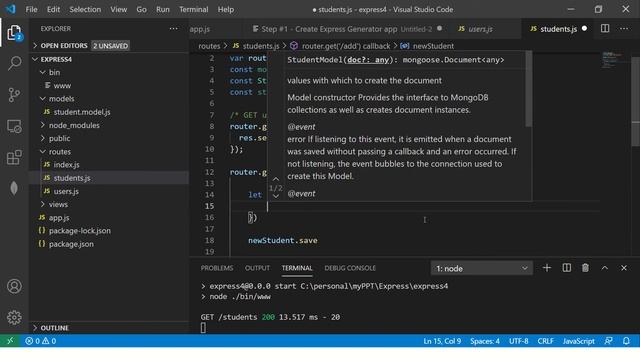The height and width of the screenshot is (360, 640).
Task: Open the Help menu
Action: coord(226,9)
